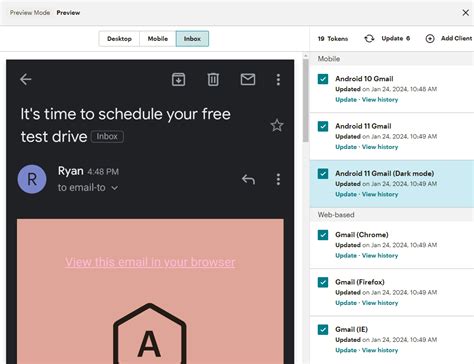Click the 'Android 10 Gmail' client name
This screenshot has width=474, height=364.
364,79
